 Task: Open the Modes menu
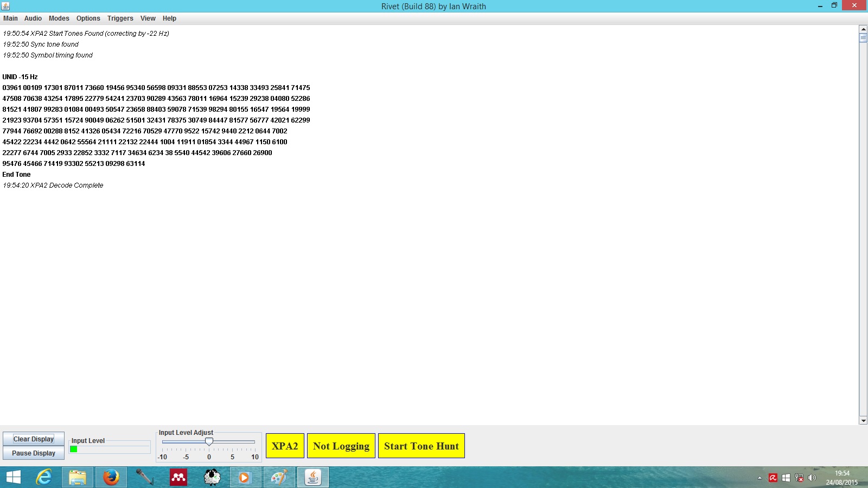click(x=59, y=18)
